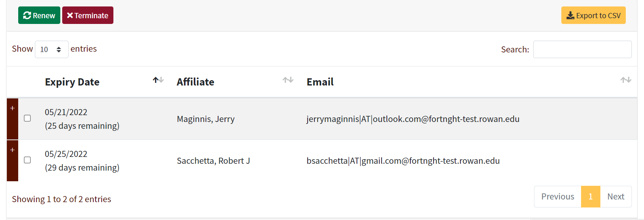This screenshot has width=644, height=220.
Task: Go to the Previous page
Action: [557, 196]
